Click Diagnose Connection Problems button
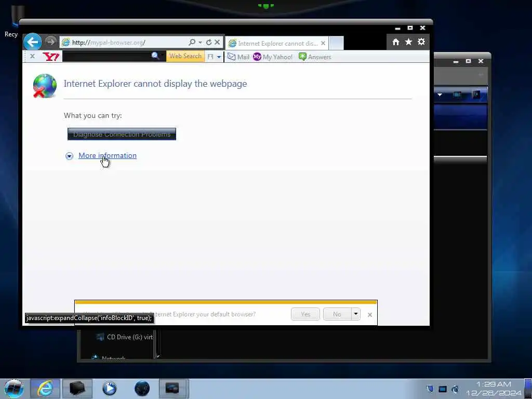Viewport: 532px width, 399px height. 122,134
